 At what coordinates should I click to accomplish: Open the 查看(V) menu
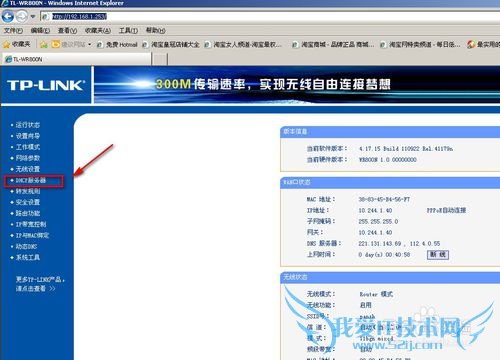pos(67,31)
